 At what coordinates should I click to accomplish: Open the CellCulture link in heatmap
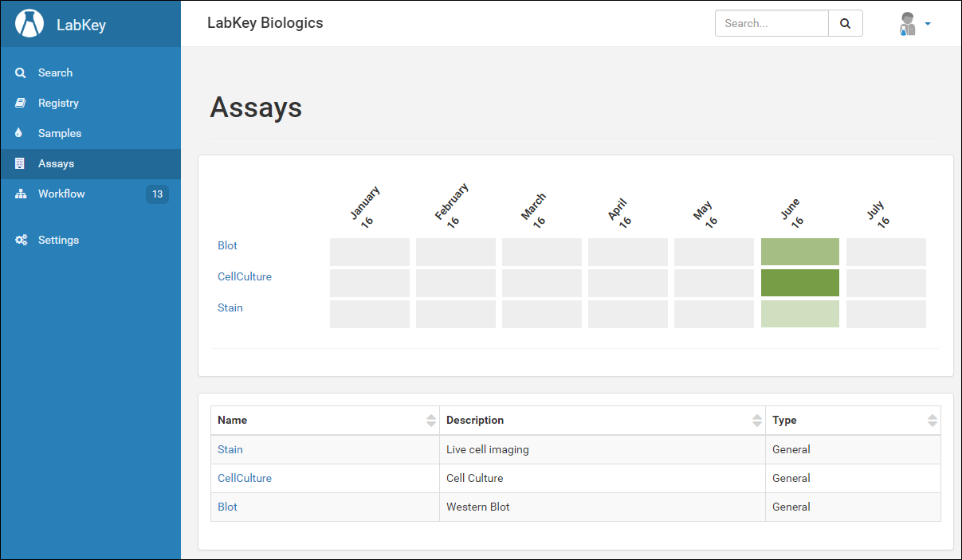coord(245,276)
